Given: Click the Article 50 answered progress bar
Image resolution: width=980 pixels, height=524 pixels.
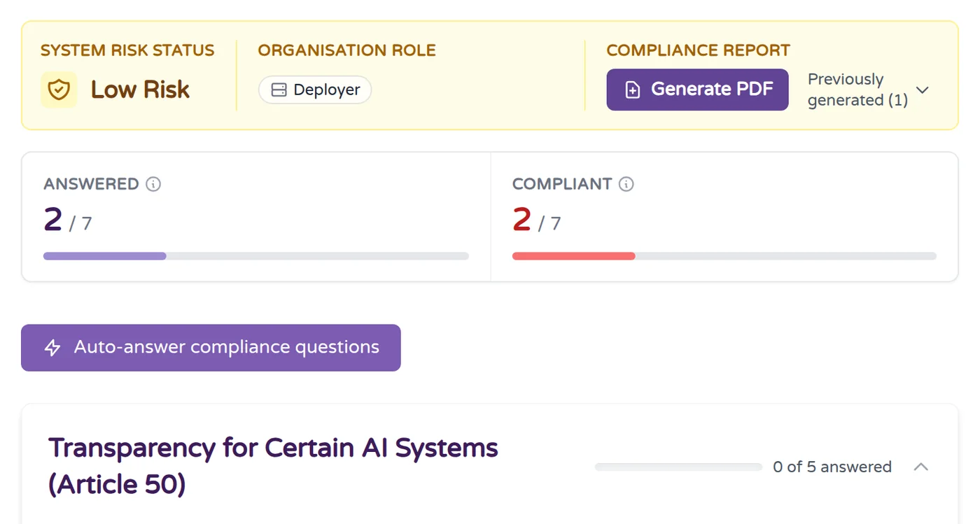Looking at the screenshot, I should (678, 467).
